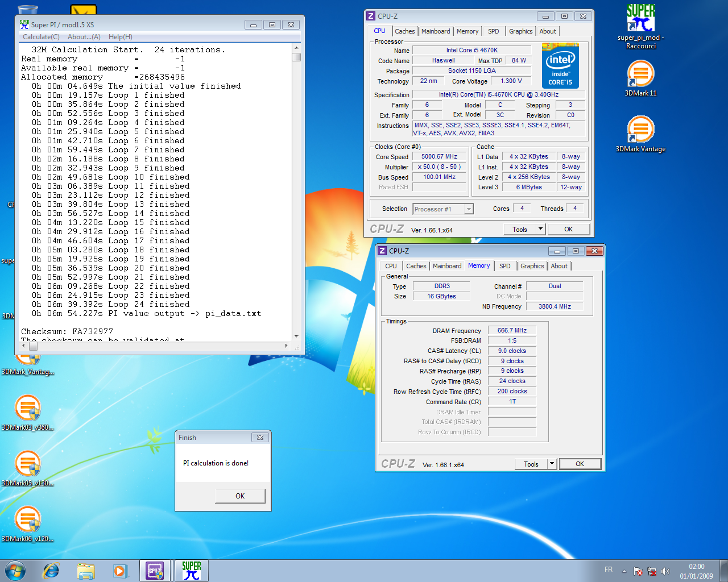Open the Calculate(C) menu in Super PI
The height and width of the screenshot is (582, 728).
click(41, 37)
